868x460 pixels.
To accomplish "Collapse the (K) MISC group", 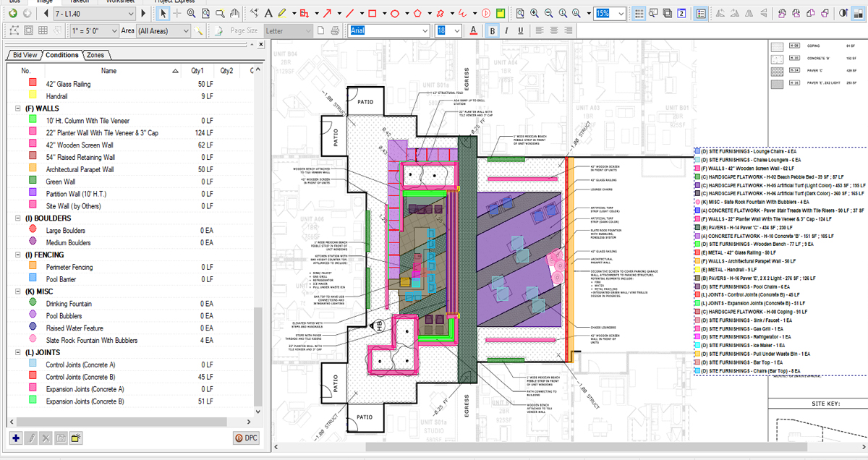I will [19, 291].
